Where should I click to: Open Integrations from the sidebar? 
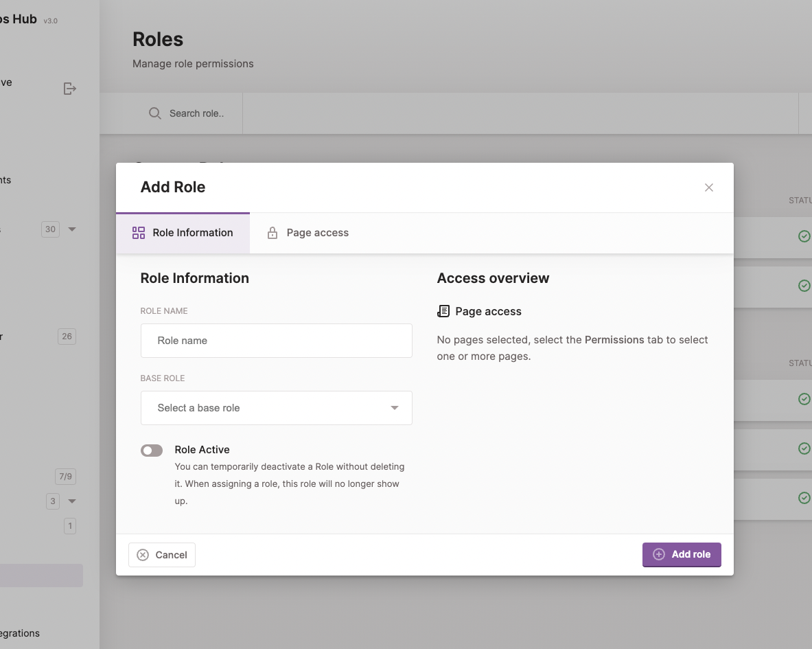pos(19,633)
